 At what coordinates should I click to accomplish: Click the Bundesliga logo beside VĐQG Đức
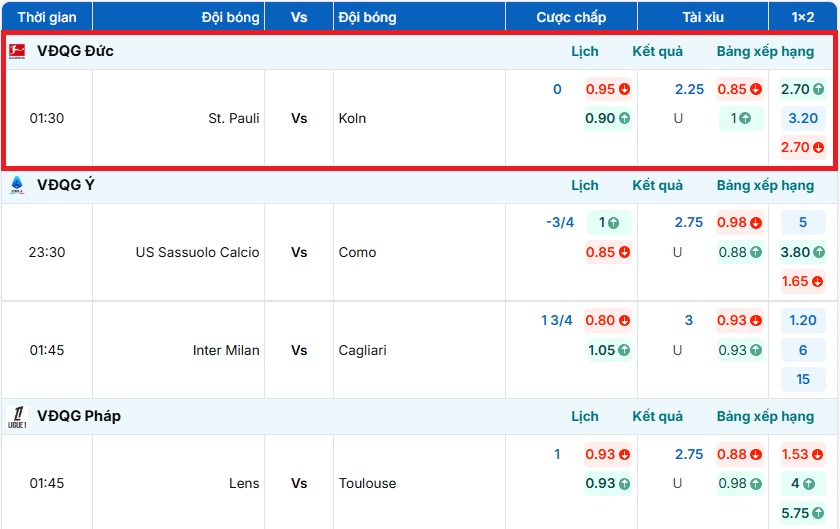coord(17,51)
